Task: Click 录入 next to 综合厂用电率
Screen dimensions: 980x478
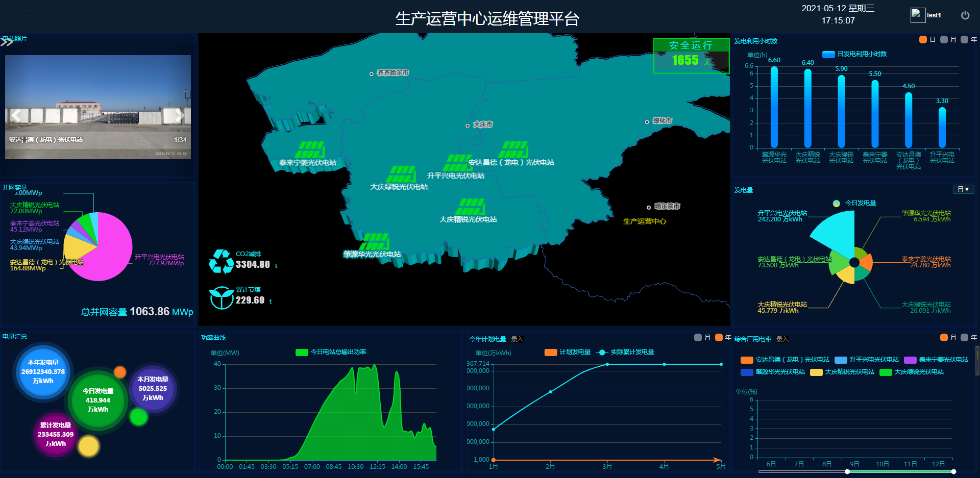Action: click(782, 339)
